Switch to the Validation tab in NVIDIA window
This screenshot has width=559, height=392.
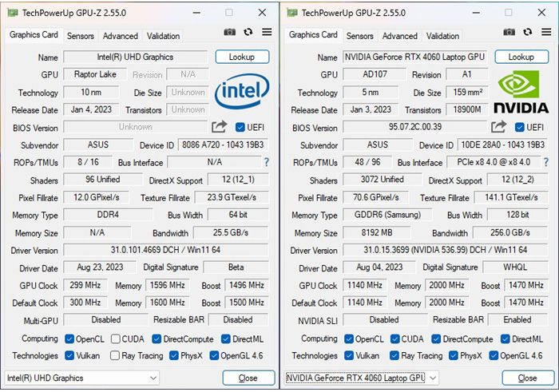[442, 36]
